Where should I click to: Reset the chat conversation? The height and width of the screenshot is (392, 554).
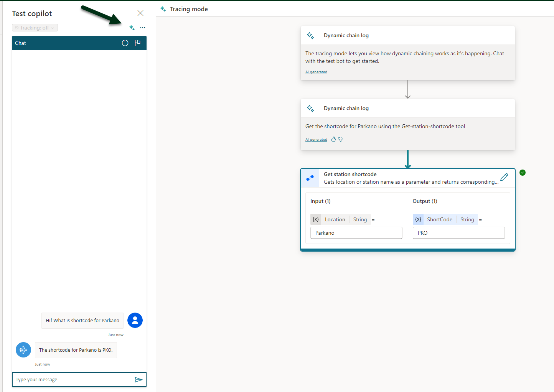[125, 43]
